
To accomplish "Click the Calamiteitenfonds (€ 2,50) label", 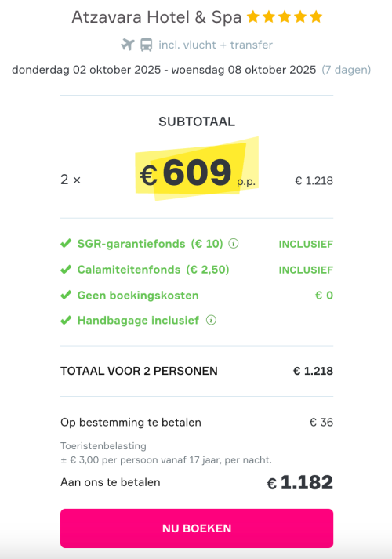I will [x=153, y=270].
